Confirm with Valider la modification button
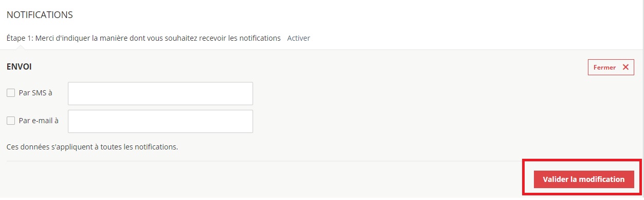 tap(584, 179)
